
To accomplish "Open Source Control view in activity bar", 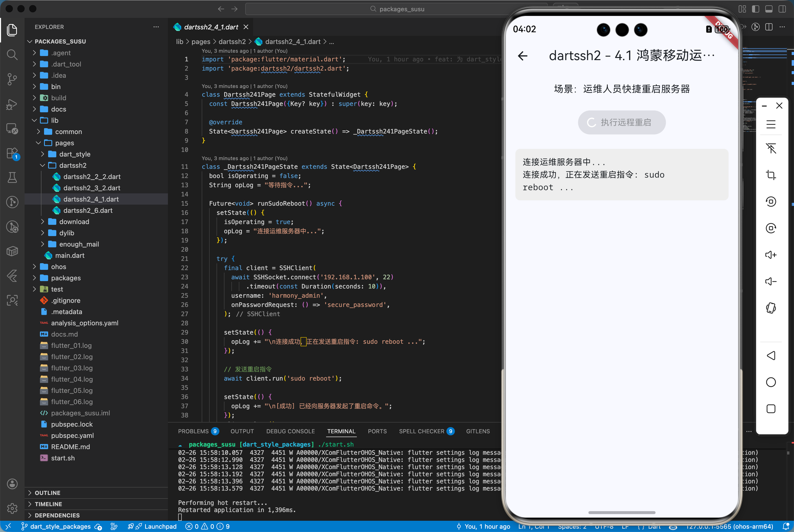I will (x=12, y=79).
